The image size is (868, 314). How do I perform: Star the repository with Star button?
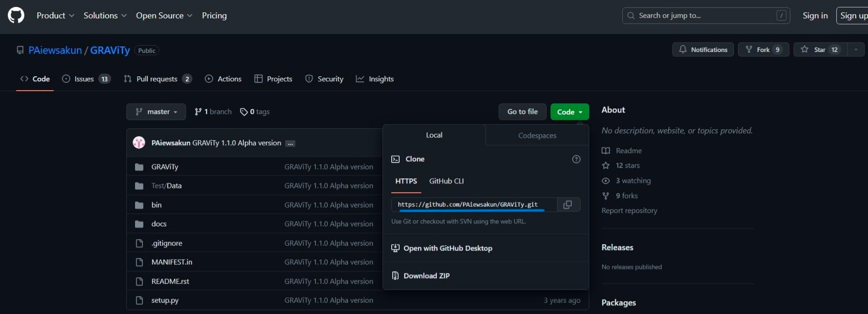(821, 50)
